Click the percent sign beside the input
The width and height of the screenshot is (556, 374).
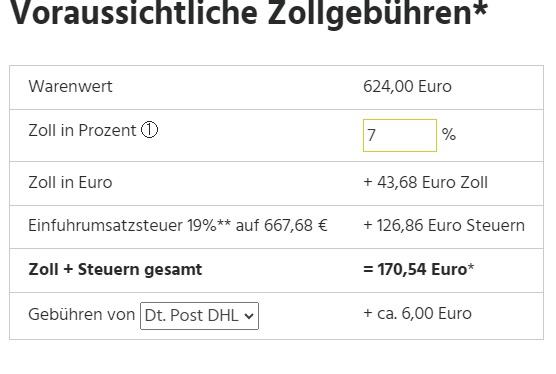click(x=449, y=135)
